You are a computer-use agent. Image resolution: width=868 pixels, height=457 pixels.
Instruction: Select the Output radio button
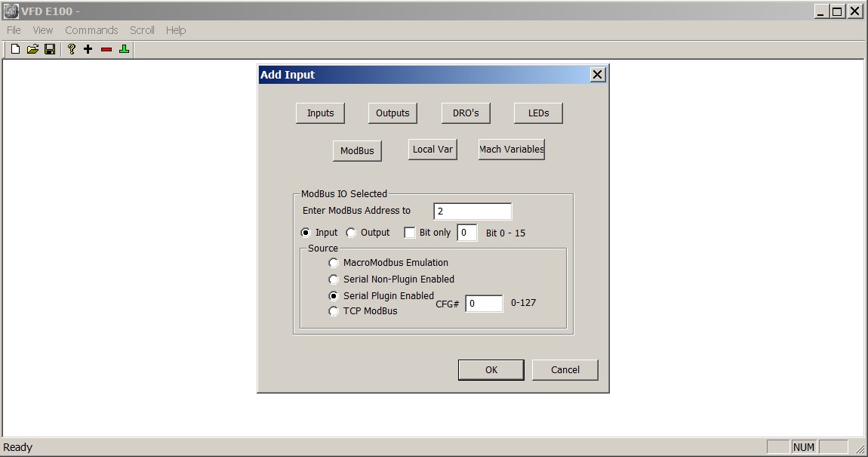(x=351, y=233)
